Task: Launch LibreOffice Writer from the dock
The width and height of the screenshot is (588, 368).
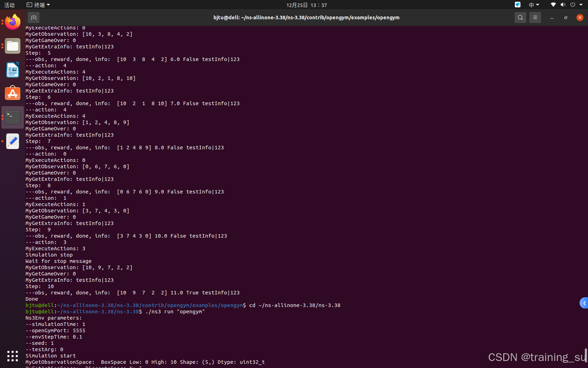Action: tap(13, 70)
